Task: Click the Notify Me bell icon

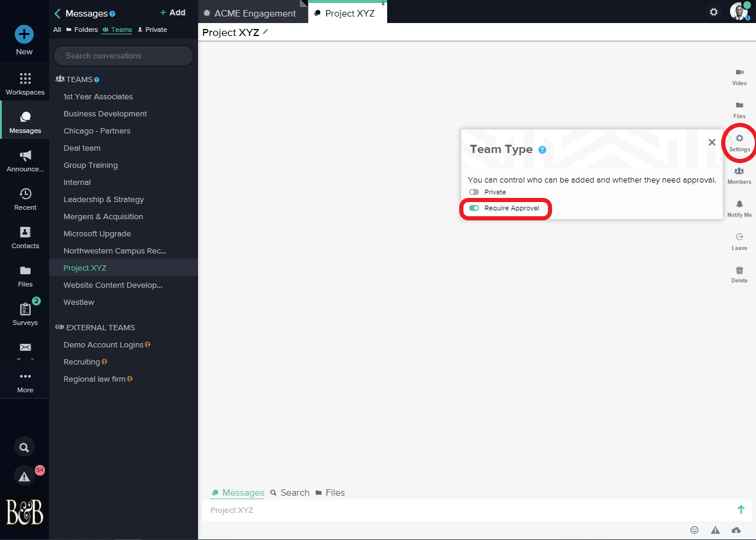Action: pos(739,204)
